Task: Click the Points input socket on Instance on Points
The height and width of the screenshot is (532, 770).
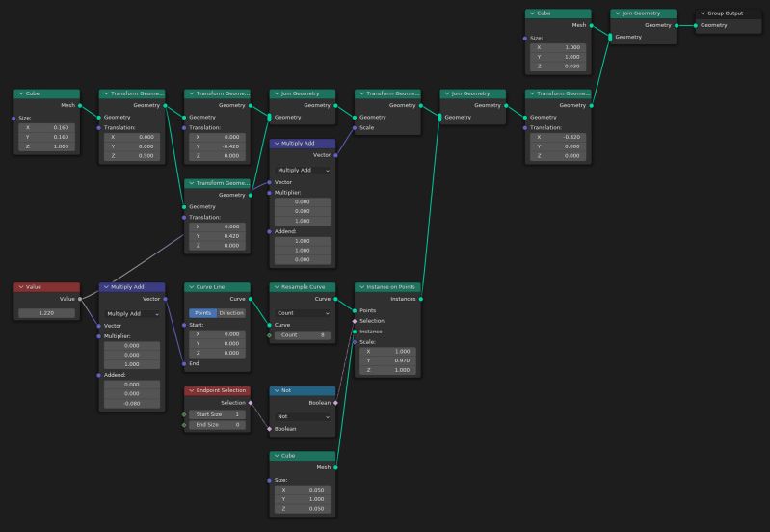Action: click(355, 310)
